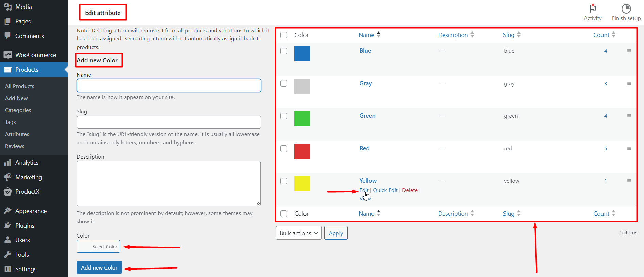Click the red color swatch thumbnail
The width and height of the screenshot is (644, 277).
click(x=302, y=151)
